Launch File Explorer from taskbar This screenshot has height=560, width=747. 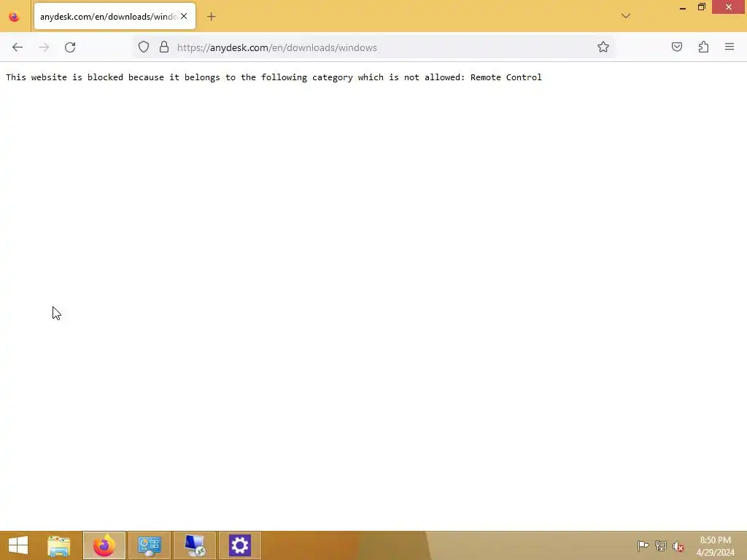59,545
